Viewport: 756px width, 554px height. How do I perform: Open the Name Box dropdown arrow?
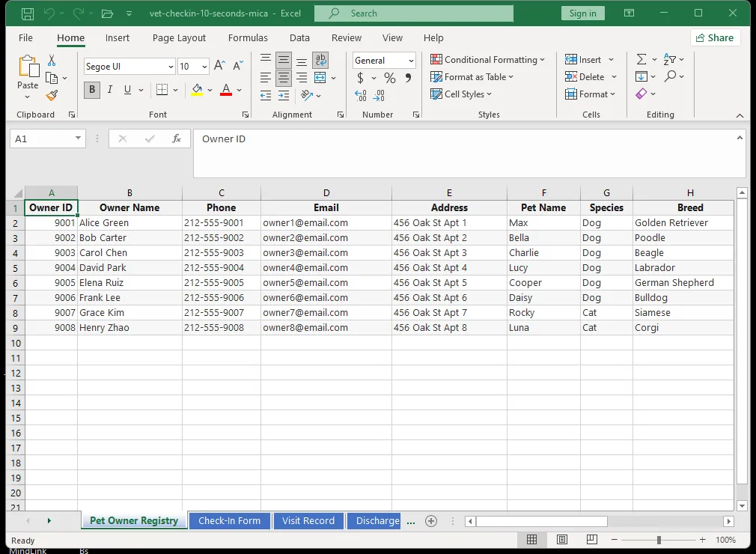78,138
